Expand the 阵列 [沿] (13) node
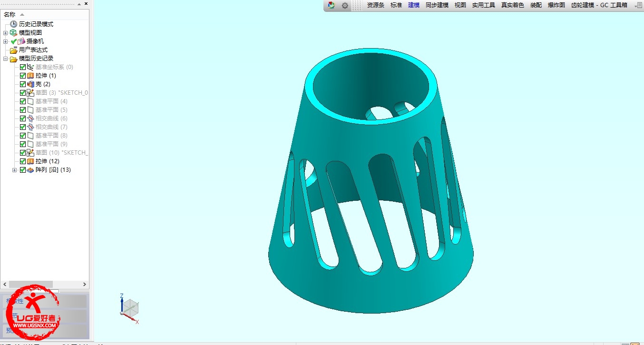Viewport: 644px width, 345px height. (x=14, y=170)
